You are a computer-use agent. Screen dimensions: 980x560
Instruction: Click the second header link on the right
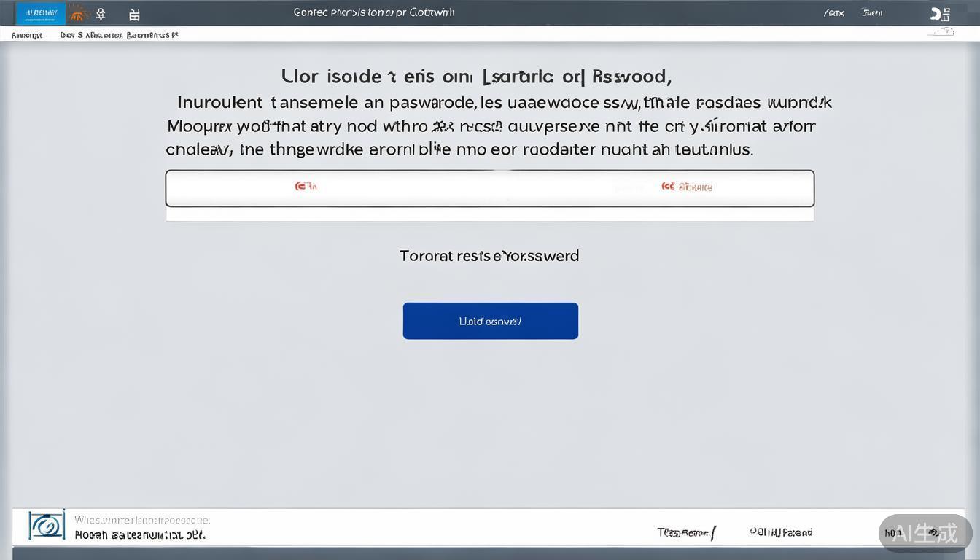872,13
